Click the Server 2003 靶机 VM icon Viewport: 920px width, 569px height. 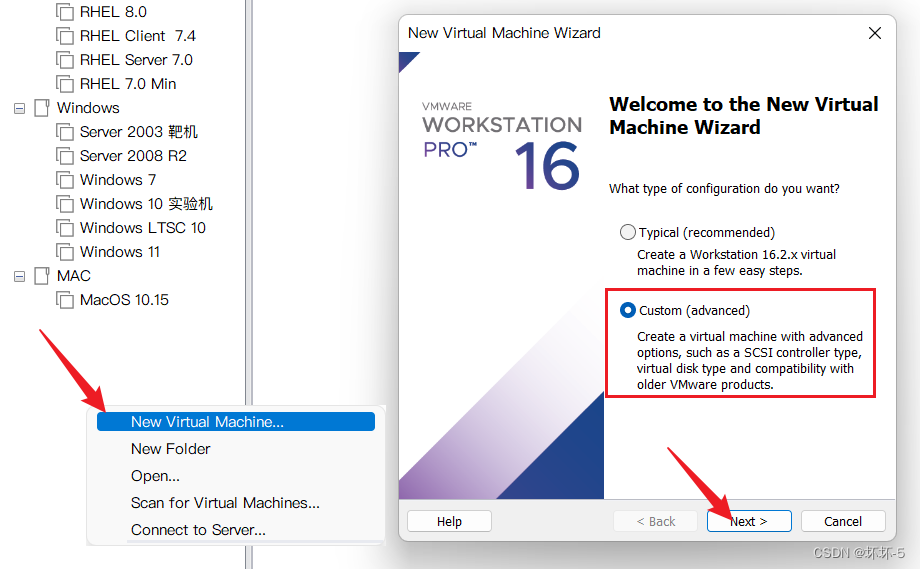[65, 132]
